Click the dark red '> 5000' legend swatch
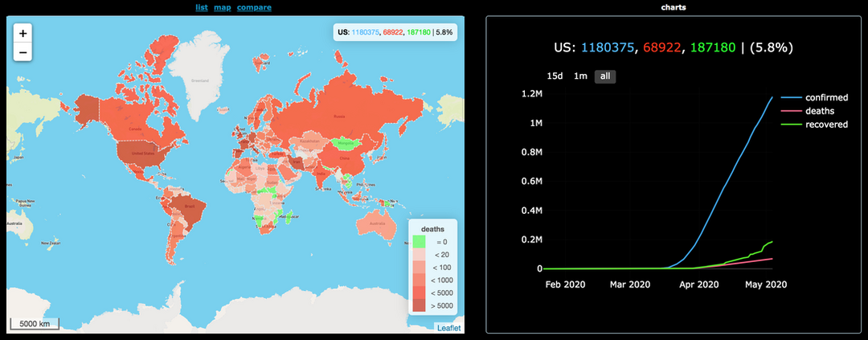The width and height of the screenshot is (868, 340). pos(419,305)
